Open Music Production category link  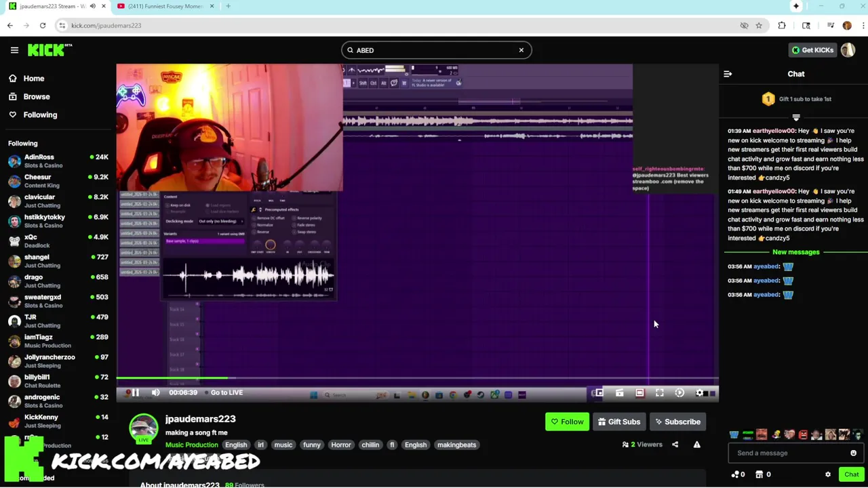tap(192, 445)
